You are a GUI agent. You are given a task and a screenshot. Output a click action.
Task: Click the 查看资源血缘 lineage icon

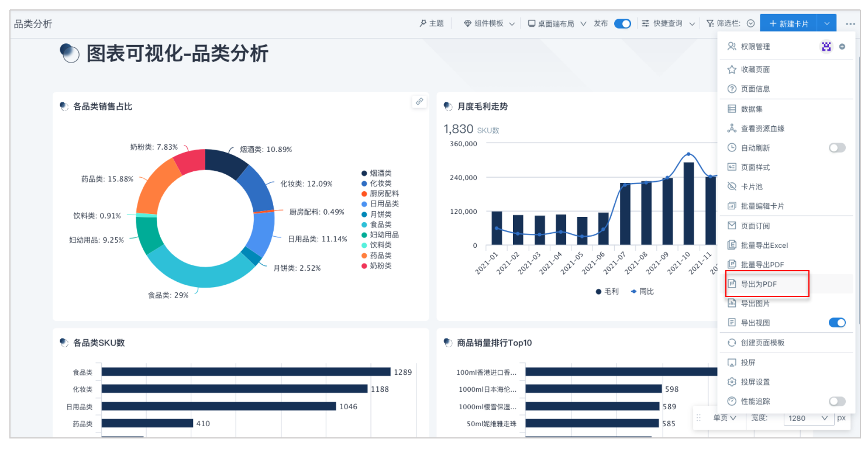[x=731, y=129]
